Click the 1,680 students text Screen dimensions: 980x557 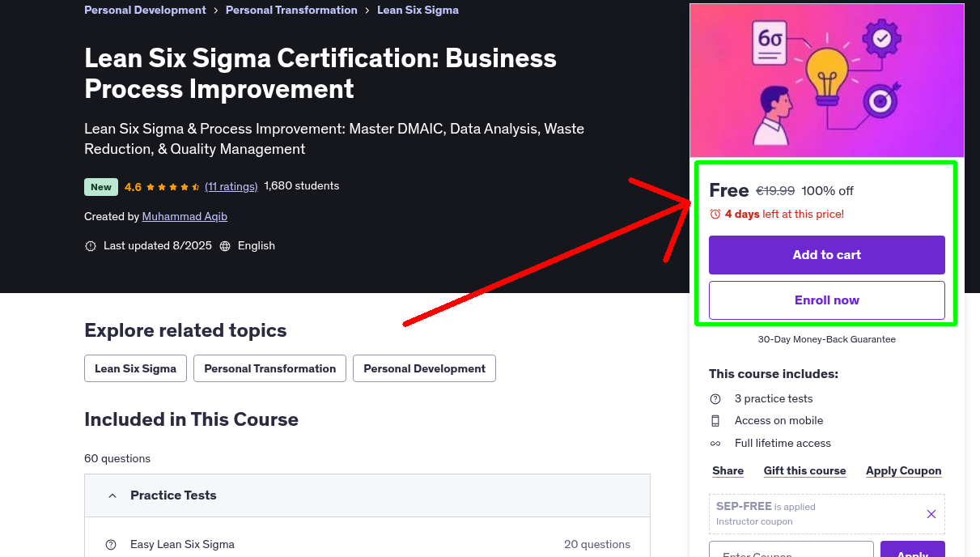click(302, 186)
